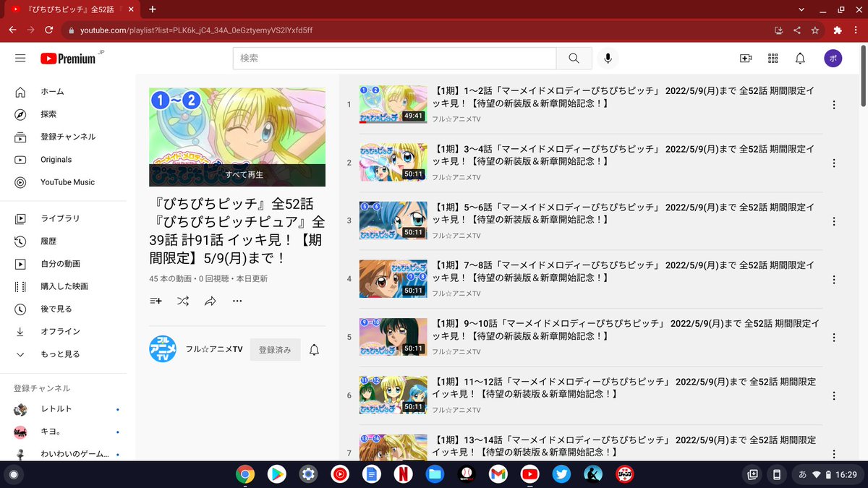
Task: Open playlist more options ellipsis
Action: (237, 301)
